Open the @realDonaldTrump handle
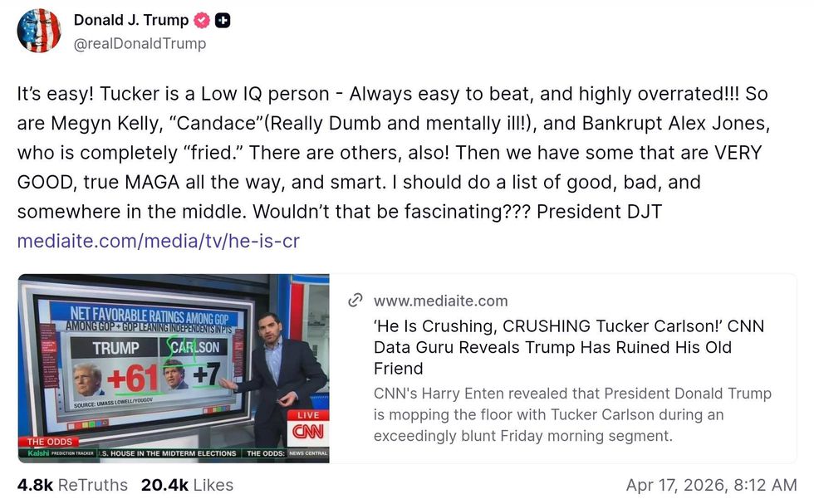The image size is (814, 504). [x=140, y=43]
